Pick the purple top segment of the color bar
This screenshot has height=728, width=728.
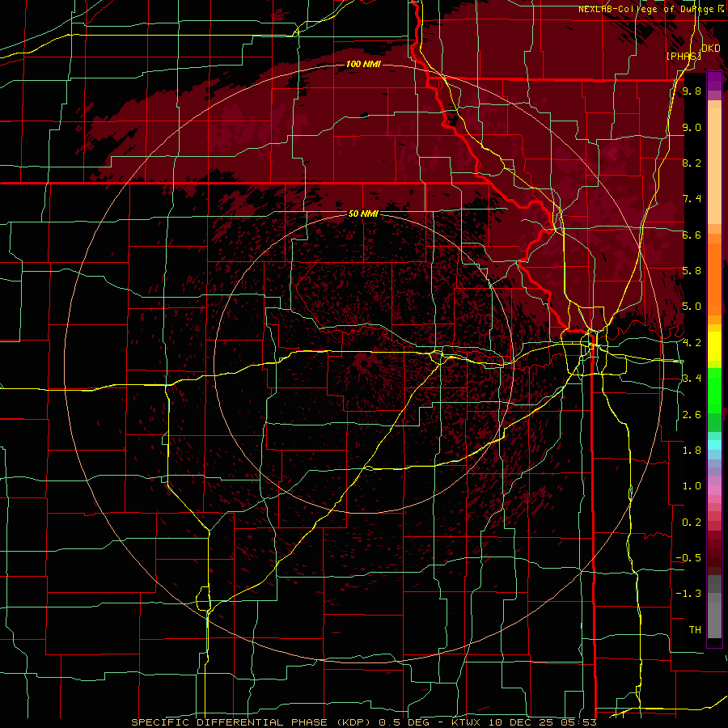714,82
